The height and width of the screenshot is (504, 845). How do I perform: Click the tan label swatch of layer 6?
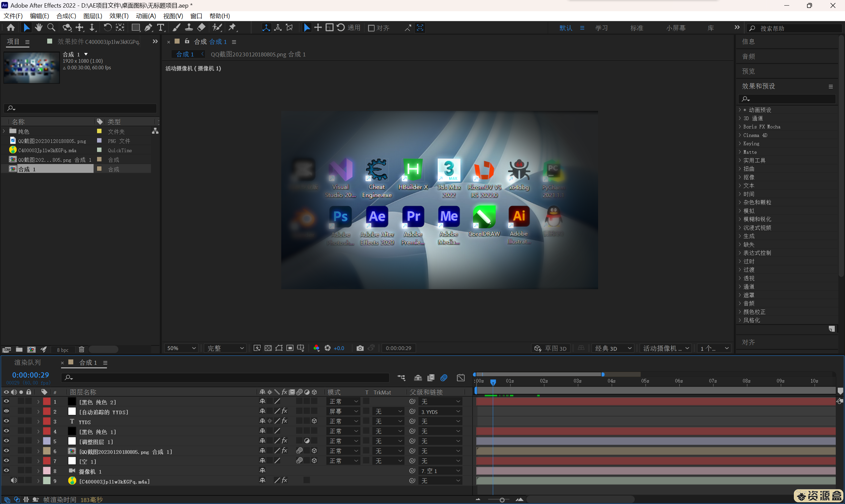point(47,451)
